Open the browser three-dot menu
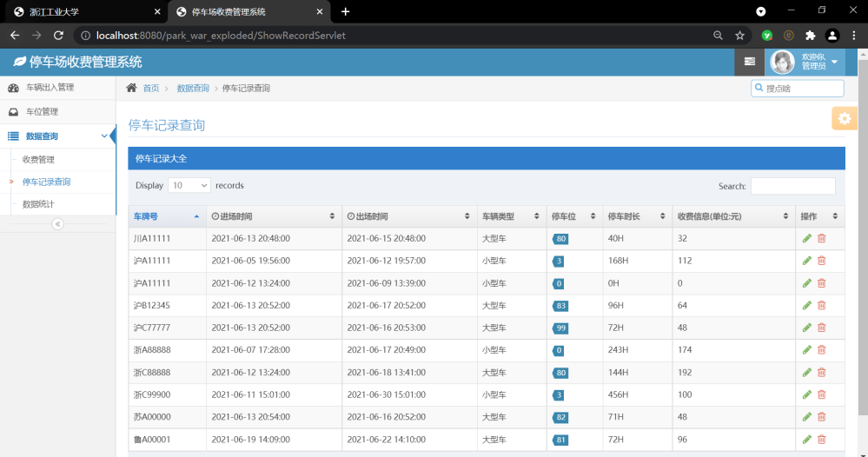 pos(853,36)
